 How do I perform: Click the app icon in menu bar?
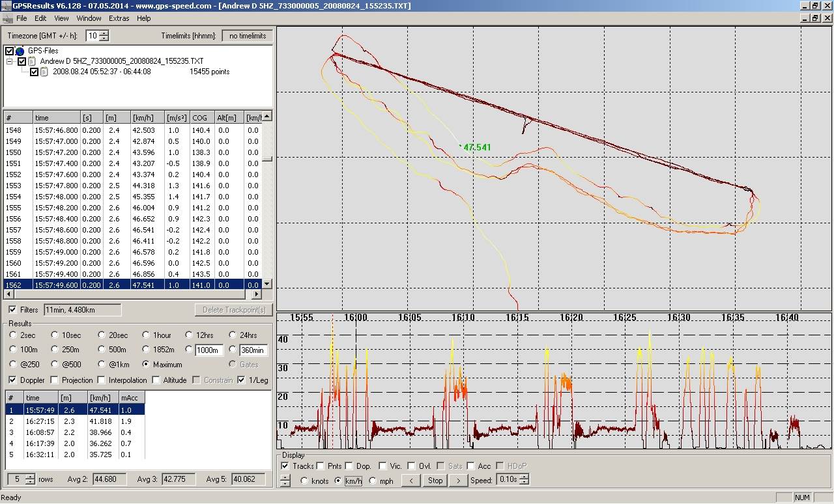point(7,18)
